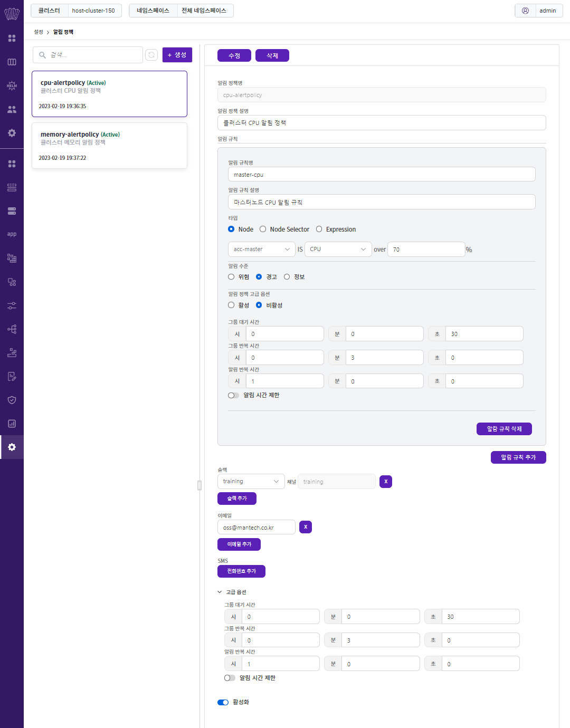Open the 네임스페이스 selector
The height and width of the screenshot is (728, 570).
[181, 11]
